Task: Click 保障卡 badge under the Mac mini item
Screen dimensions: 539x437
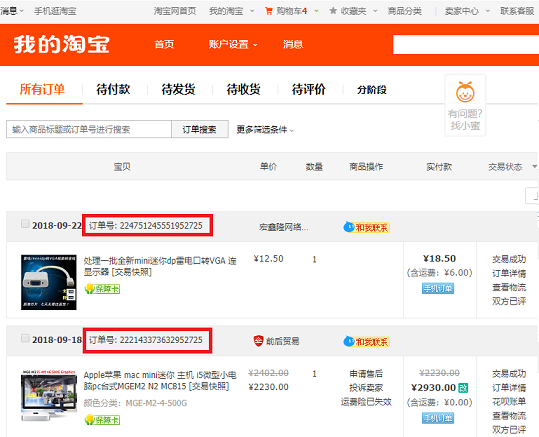Action: pyautogui.click(x=102, y=420)
